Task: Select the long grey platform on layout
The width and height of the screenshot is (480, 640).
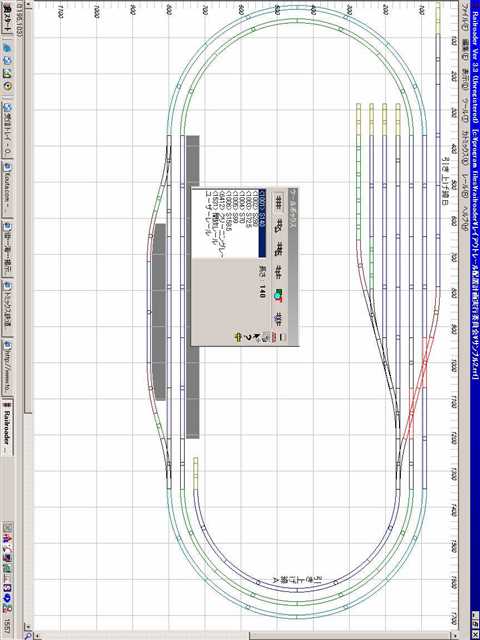Action: tap(193, 287)
